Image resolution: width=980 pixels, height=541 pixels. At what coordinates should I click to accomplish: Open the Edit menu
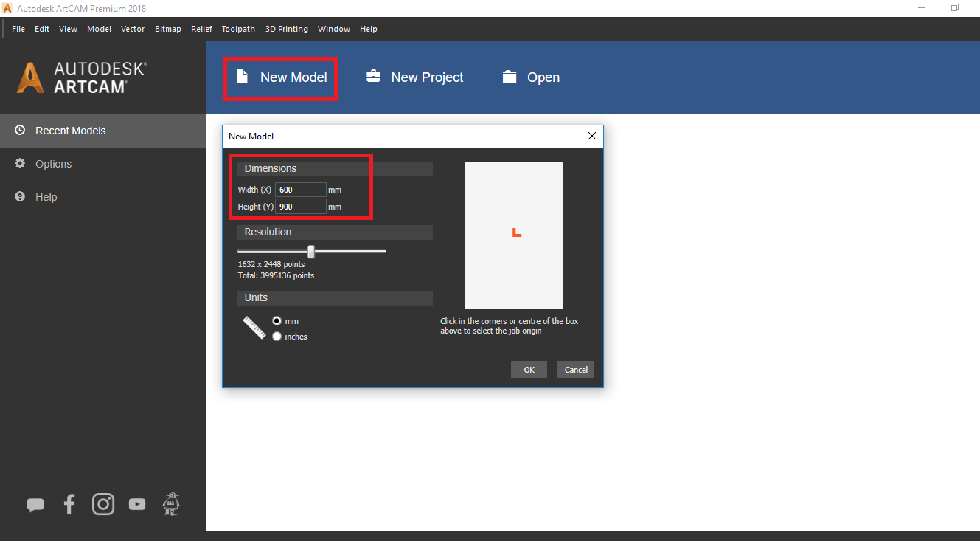tap(42, 29)
